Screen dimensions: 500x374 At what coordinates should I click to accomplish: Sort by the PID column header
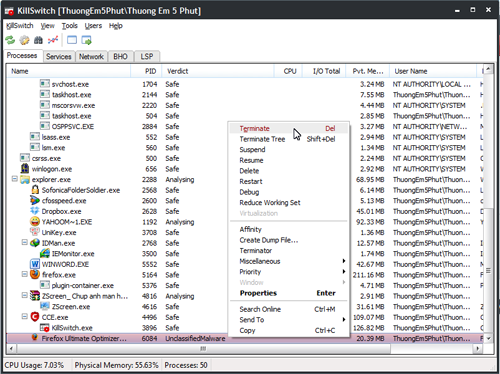146,71
